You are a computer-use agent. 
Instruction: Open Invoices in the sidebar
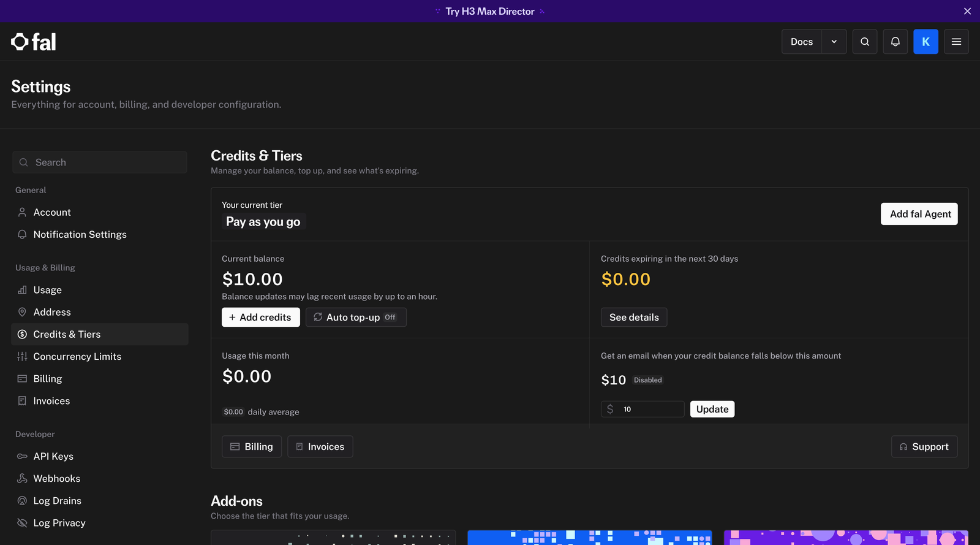point(100,401)
